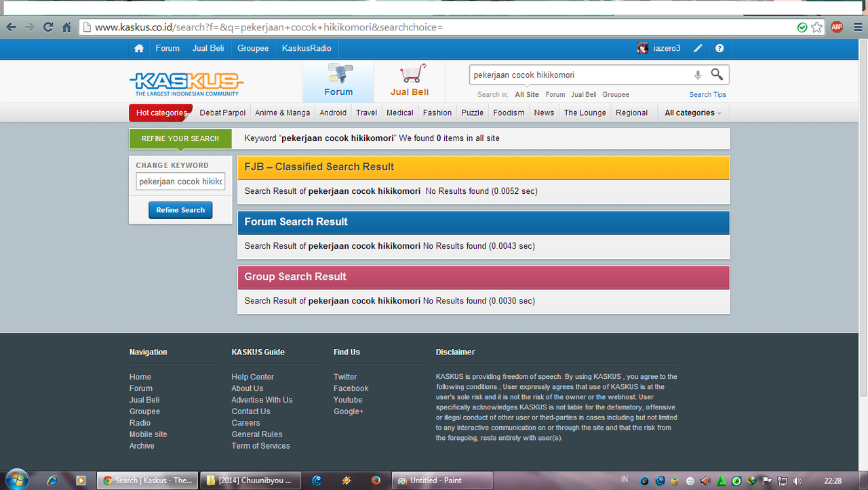Click the pencil create-post icon

pos(698,48)
